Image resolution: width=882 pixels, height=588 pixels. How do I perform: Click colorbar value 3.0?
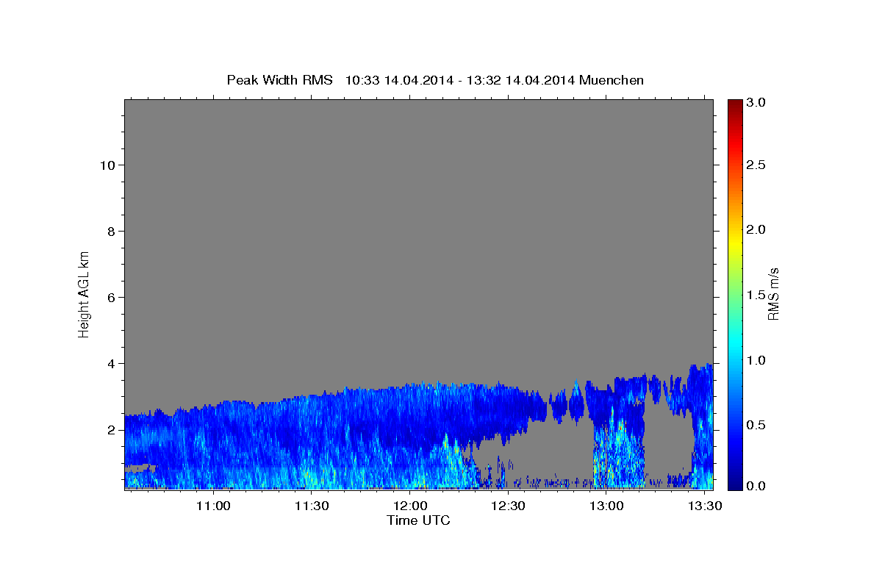tap(756, 103)
